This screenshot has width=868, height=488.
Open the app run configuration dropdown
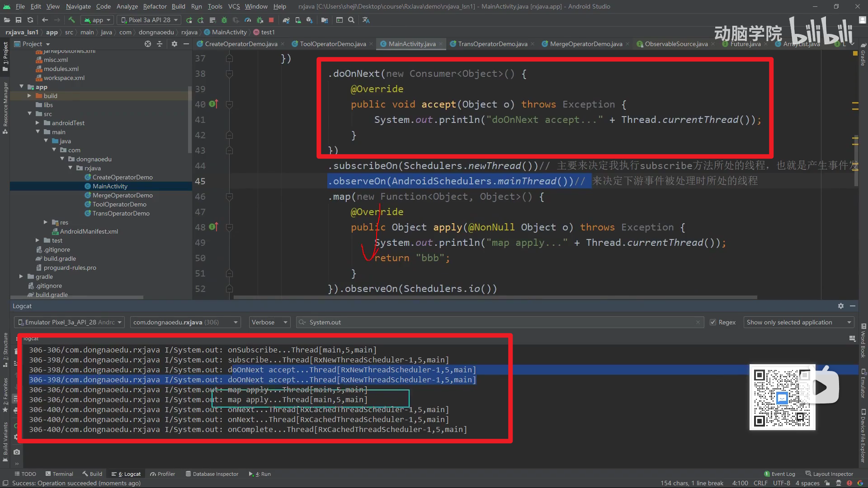[97, 20]
